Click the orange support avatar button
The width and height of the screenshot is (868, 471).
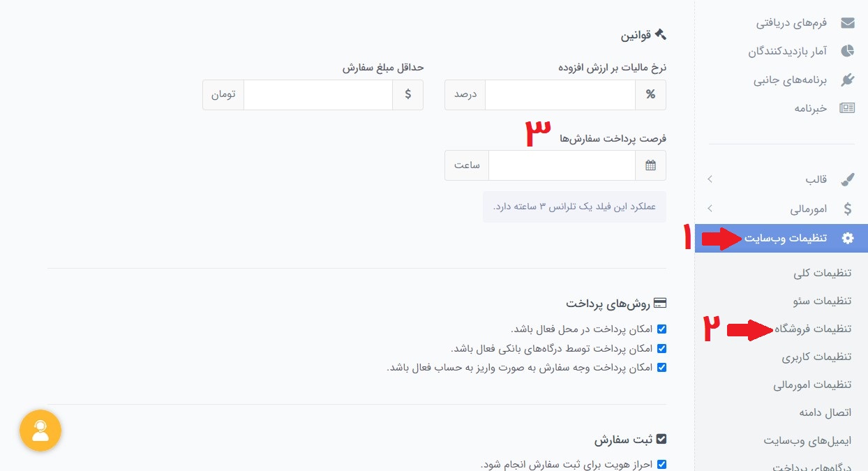tap(40, 431)
